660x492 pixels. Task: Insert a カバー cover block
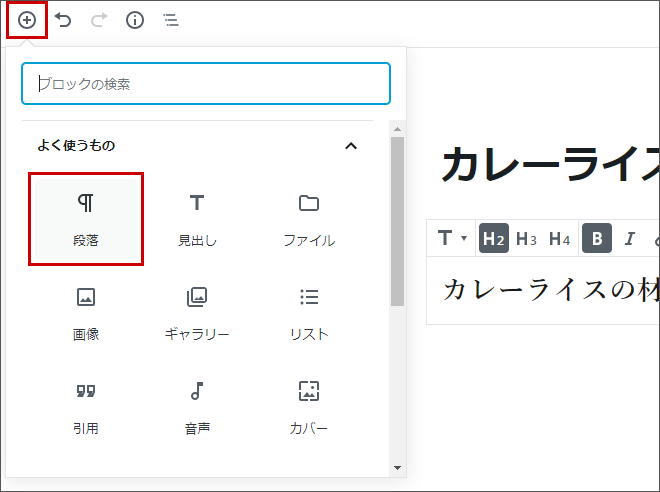[x=309, y=407]
